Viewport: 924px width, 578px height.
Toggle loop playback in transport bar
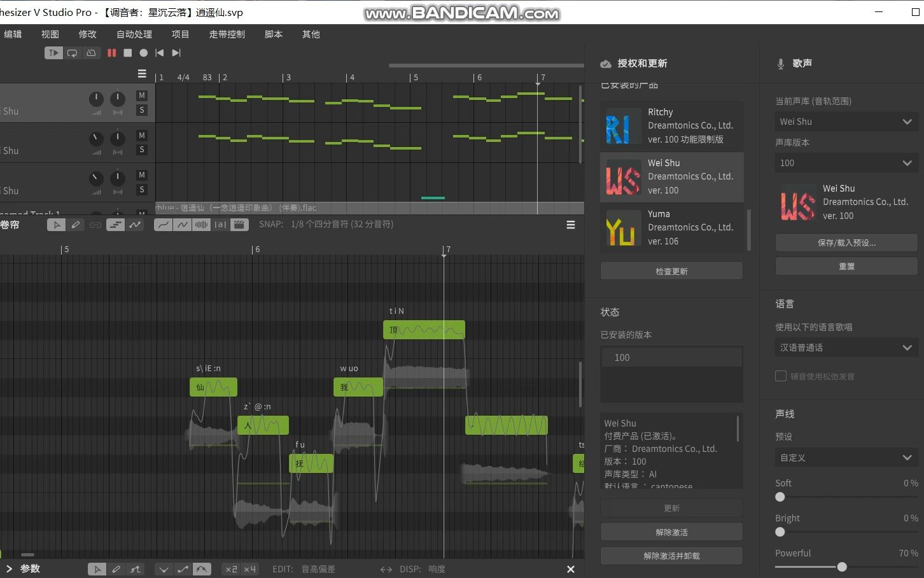(x=73, y=53)
